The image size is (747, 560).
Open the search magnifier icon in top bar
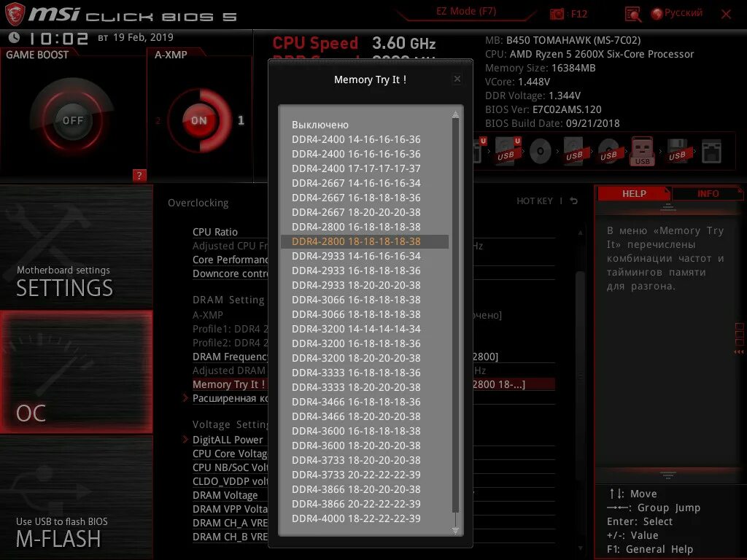pos(632,15)
